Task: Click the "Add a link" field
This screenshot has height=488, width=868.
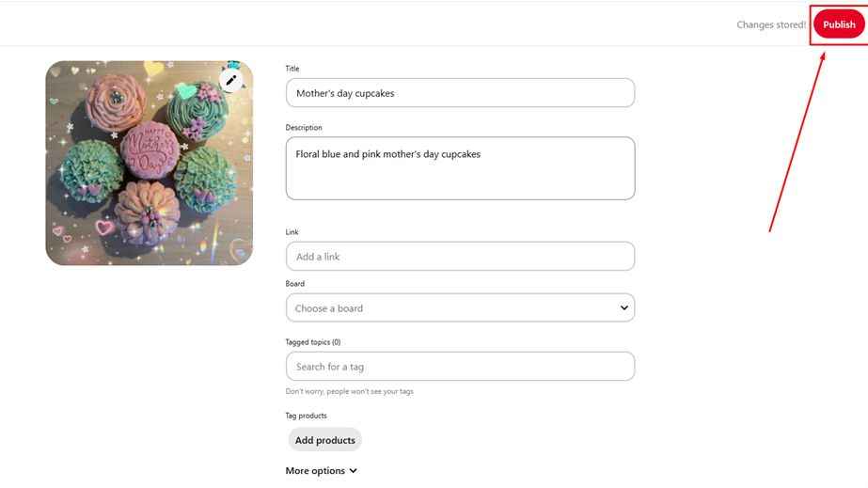Action: click(460, 257)
